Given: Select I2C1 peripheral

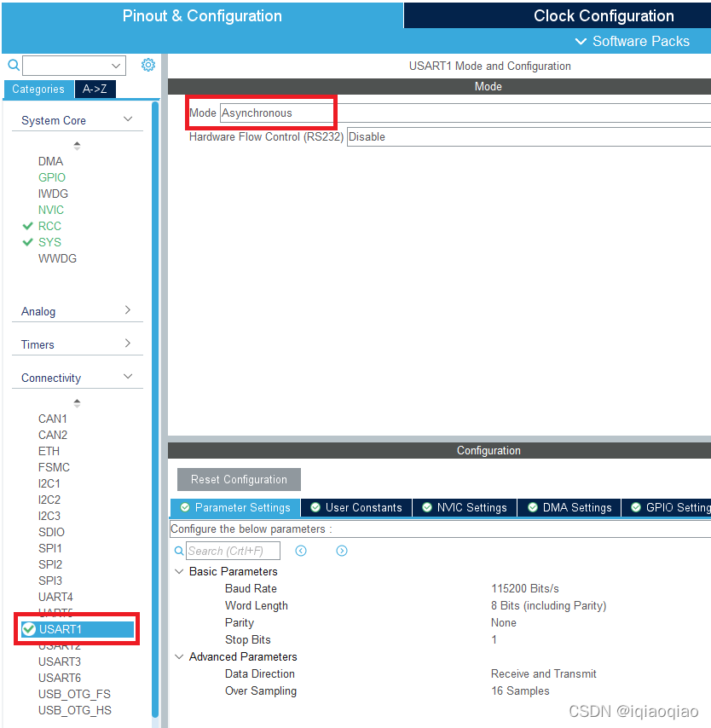Looking at the screenshot, I should [x=49, y=484].
